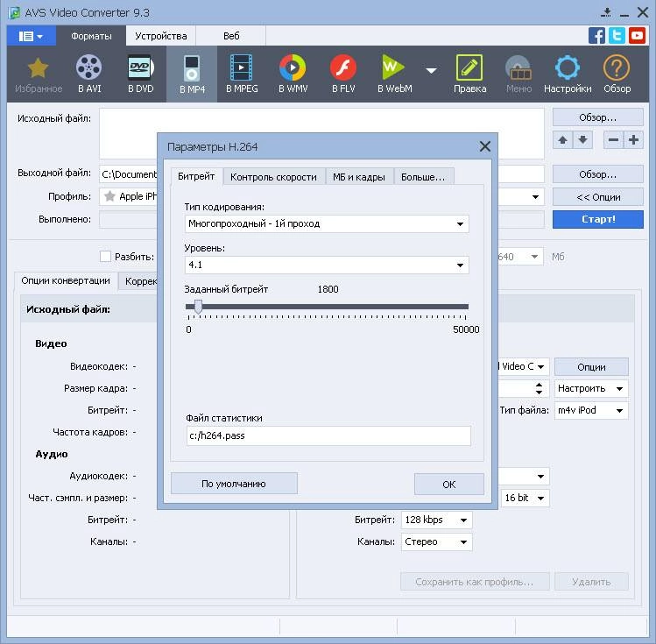Switch to Веб tab
Image resolution: width=656 pixels, height=644 pixels.
(x=231, y=36)
